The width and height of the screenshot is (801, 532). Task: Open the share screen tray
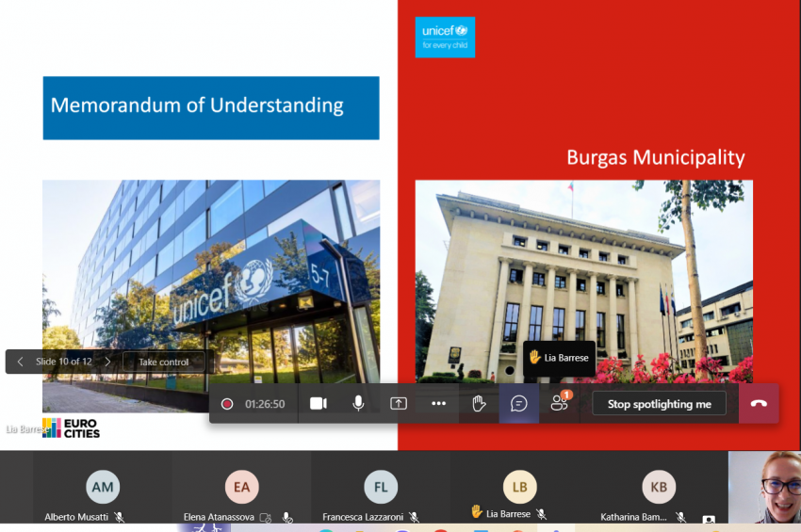(399, 403)
